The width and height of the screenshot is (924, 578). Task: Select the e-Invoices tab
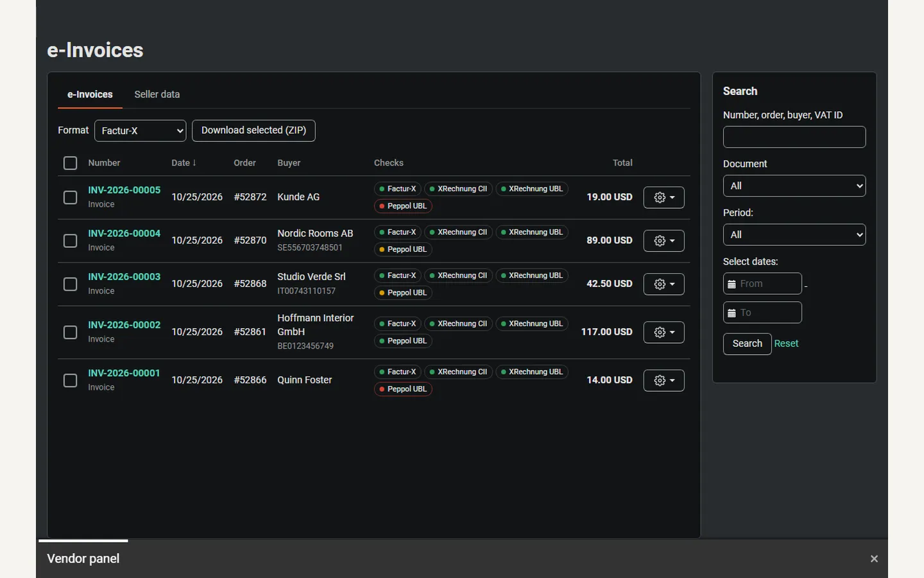[90, 94]
